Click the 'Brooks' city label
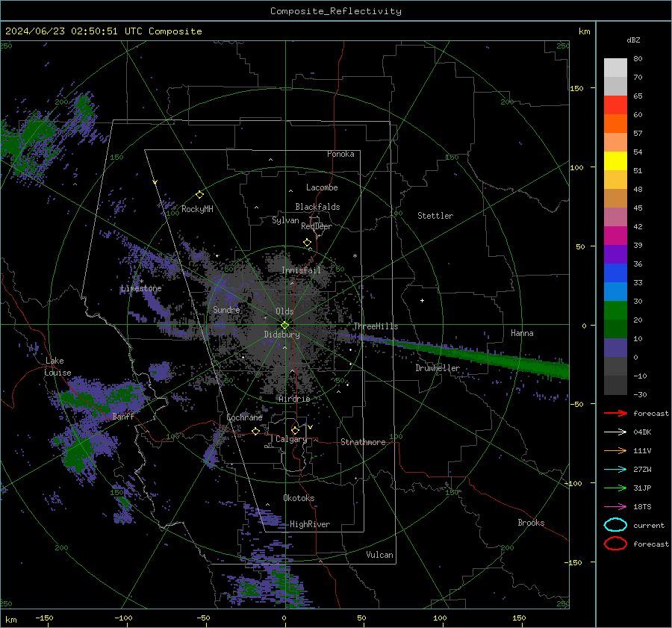 click(531, 523)
